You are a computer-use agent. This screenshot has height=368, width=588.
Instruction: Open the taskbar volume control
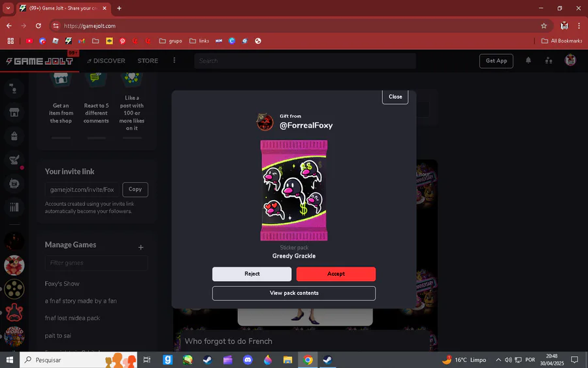coord(508,360)
